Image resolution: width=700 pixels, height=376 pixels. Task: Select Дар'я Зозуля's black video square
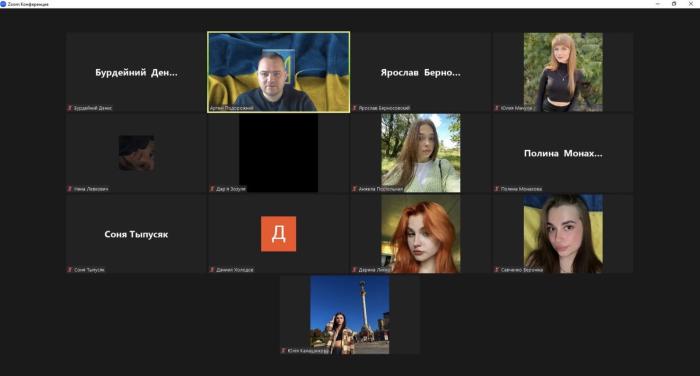pyautogui.click(x=279, y=153)
